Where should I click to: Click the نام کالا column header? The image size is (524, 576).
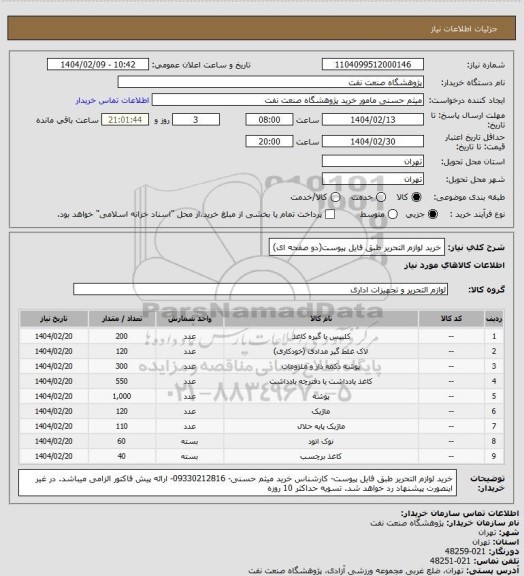coord(321,319)
